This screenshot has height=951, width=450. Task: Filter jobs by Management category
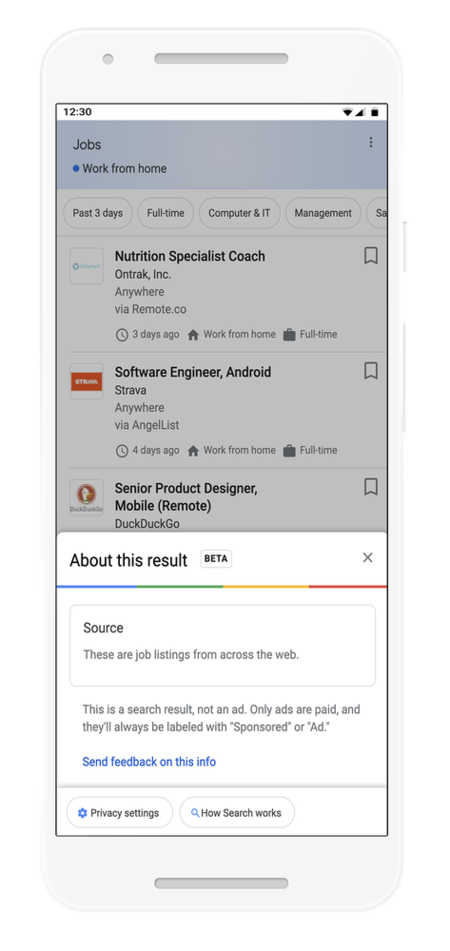pyautogui.click(x=323, y=213)
